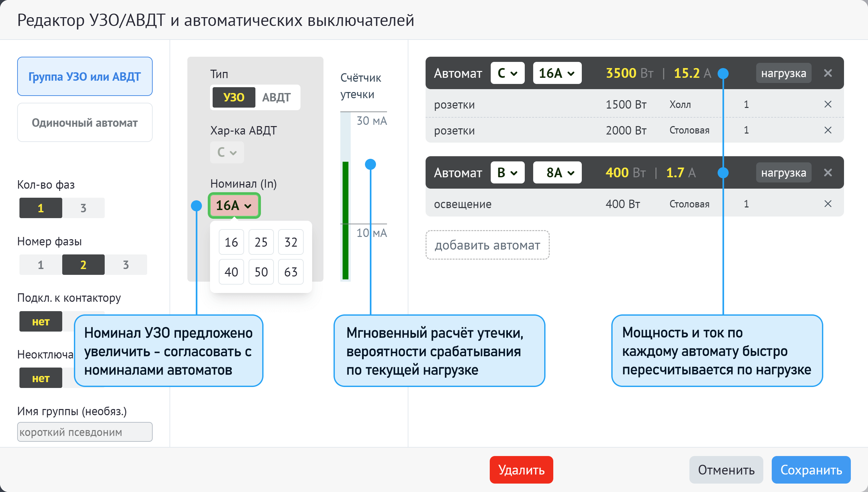Viewport: 868px width, 492px height.
Task: Click the Отменить button
Action: [x=726, y=470]
